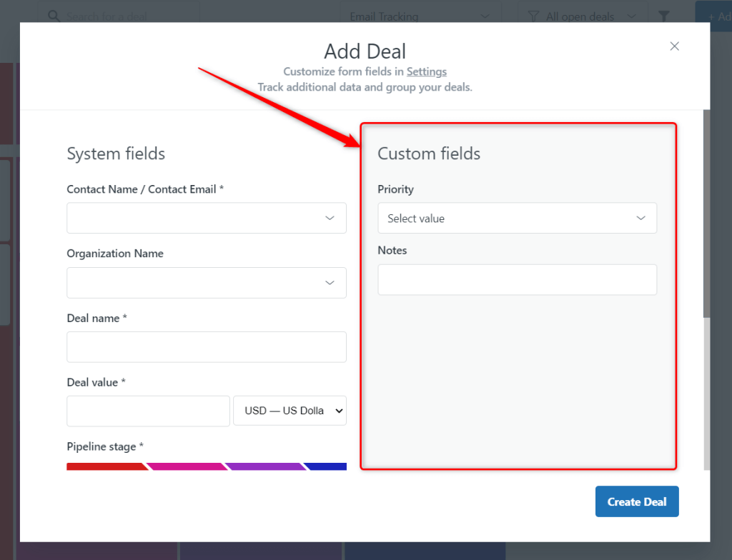The height and width of the screenshot is (560, 732).
Task: Open the USD currency selector
Action: pos(290,411)
